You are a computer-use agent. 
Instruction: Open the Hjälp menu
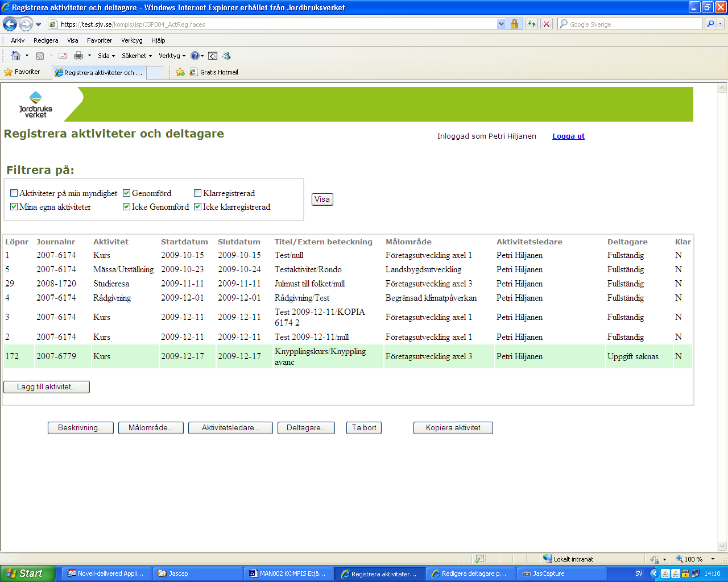(158, 40)
